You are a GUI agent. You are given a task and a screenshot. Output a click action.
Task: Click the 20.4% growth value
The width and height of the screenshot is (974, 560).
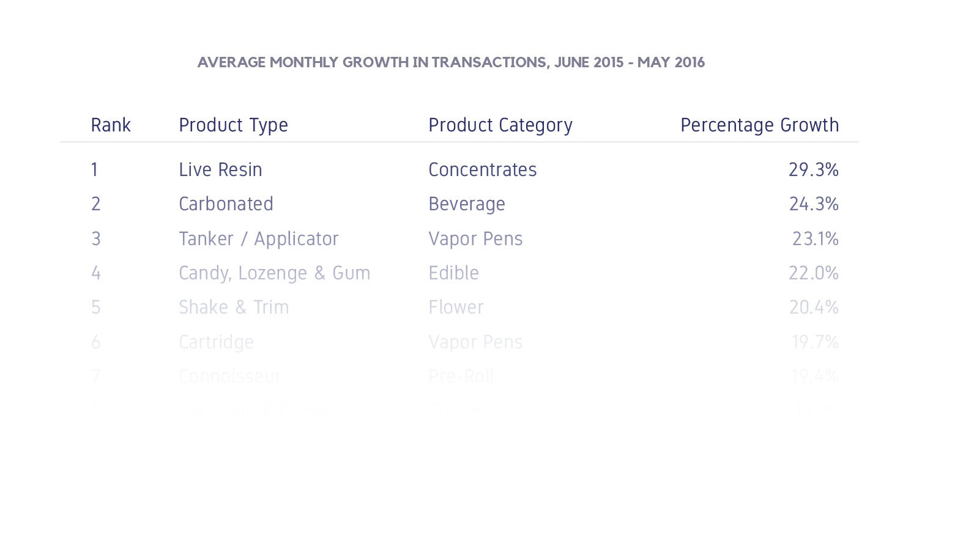click(x=814, y=307)
